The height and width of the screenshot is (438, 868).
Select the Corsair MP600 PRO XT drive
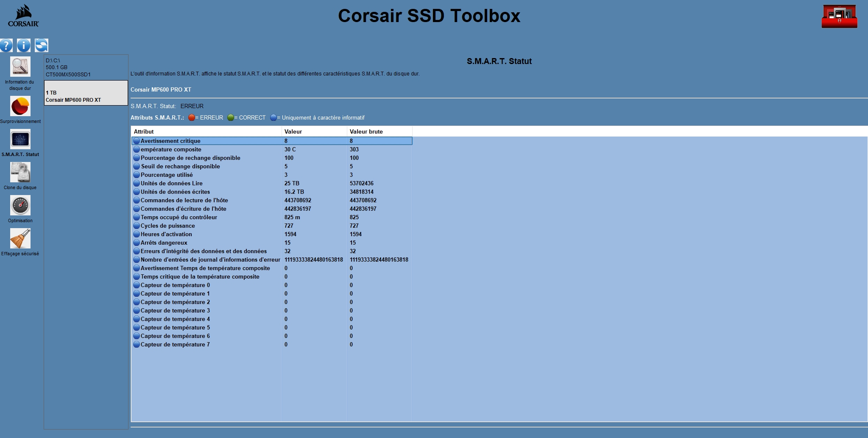pyautogui.click(x=86, y=96)
